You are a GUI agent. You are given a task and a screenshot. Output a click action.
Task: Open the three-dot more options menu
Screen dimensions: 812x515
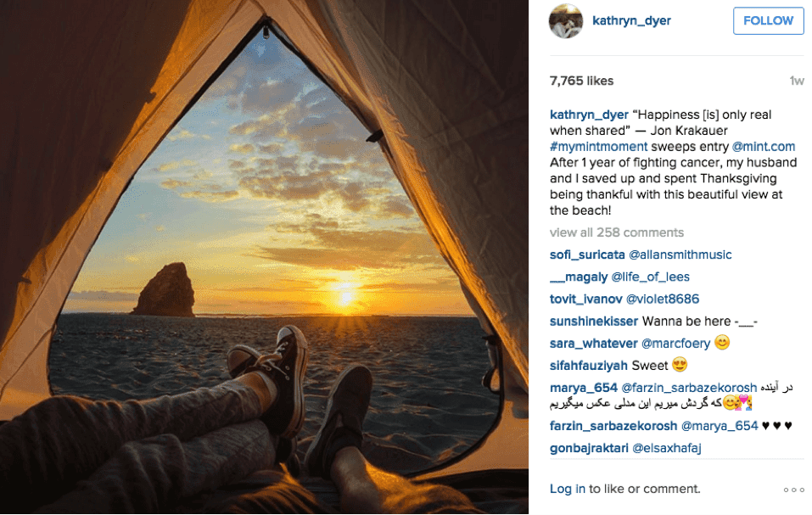(793, 490)
